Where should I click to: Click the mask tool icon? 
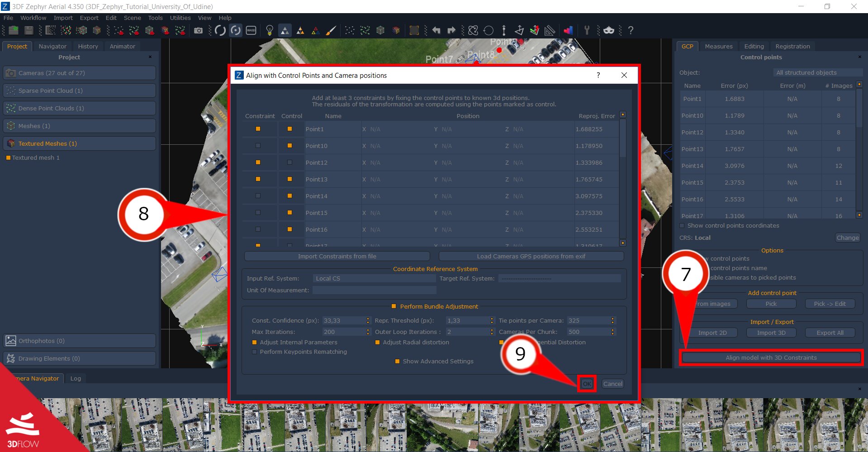(x=609, y=30)
